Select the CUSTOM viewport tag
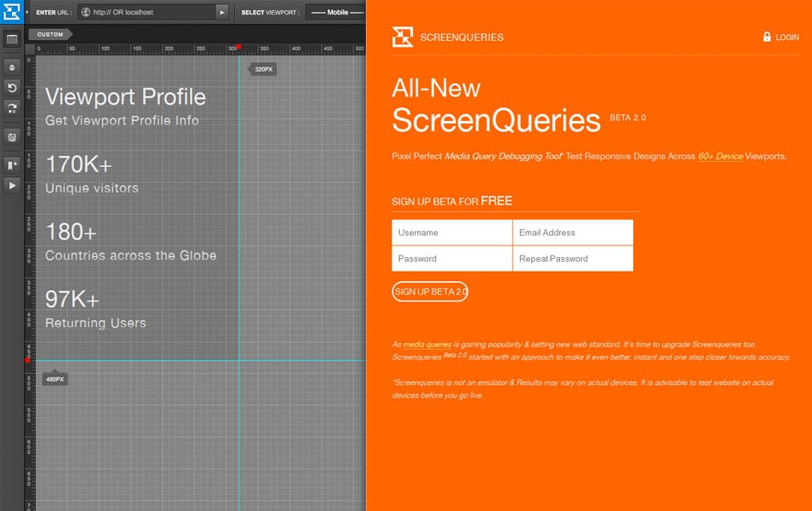 coord(50,34)
